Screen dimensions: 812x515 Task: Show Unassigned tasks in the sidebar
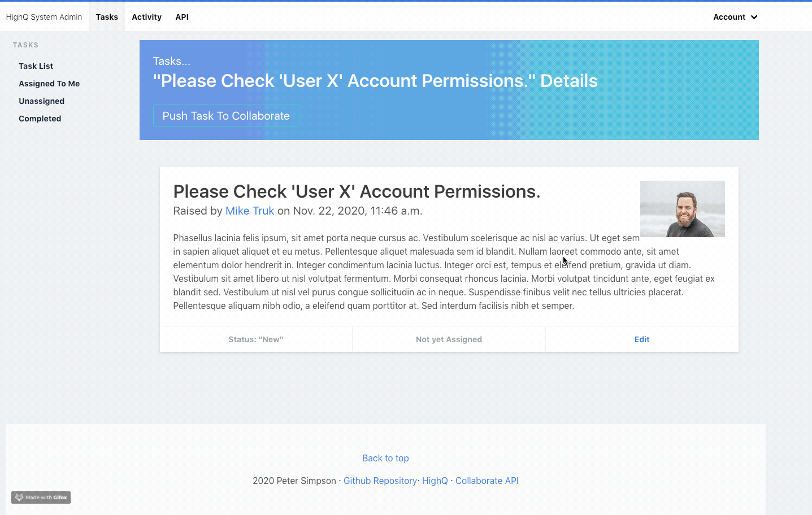click(x=42, y=101)
